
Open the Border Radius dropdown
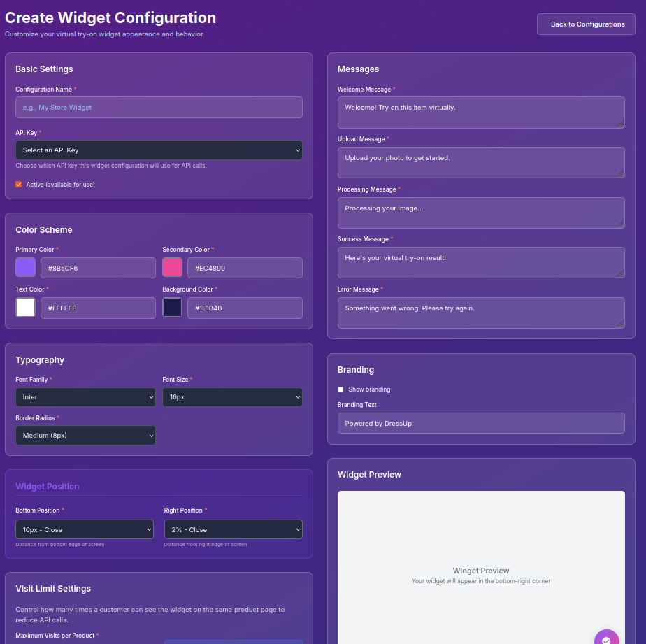point(85,435)
